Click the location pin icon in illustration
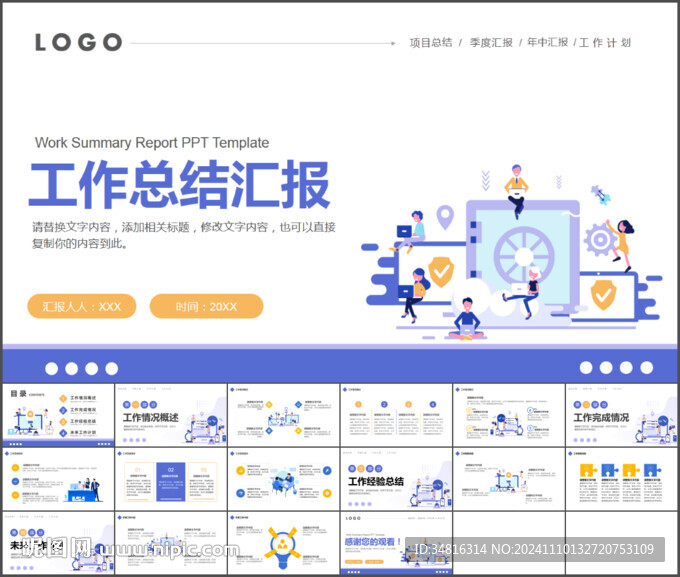Screen dimensions: 680x577 coord(445,216)
